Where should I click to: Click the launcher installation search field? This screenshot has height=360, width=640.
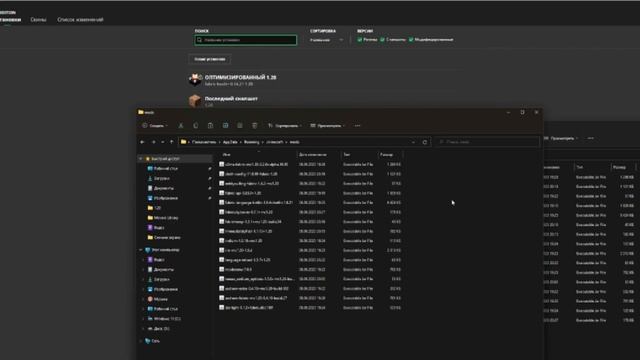point(246,40)
